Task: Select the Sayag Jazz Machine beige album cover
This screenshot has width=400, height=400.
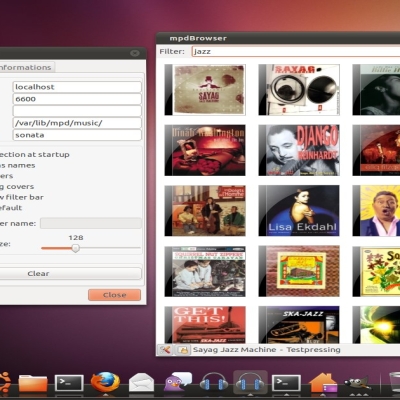Action: [x=205, y=90]
